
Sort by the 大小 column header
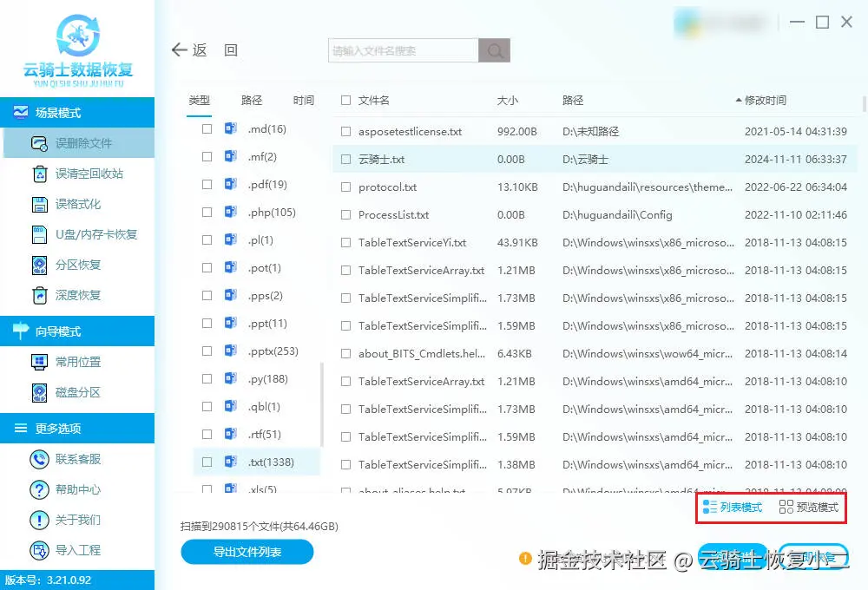508,100
